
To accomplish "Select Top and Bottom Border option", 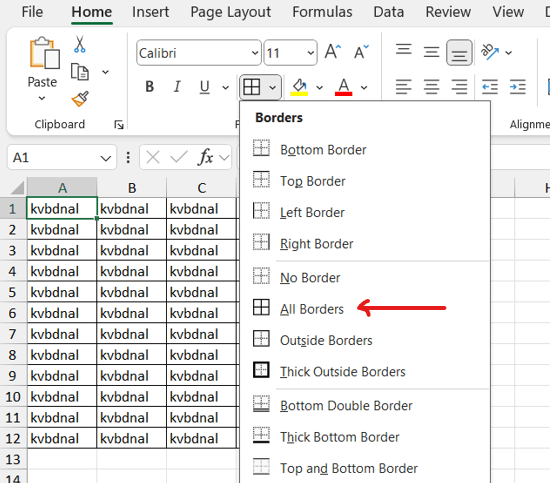I will (365, 468).
